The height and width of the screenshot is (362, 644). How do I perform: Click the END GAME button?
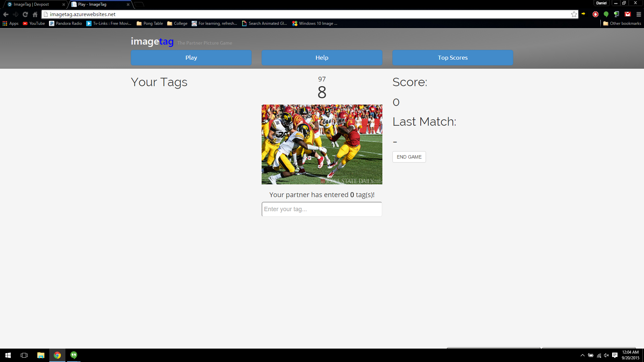pos(409,157)
